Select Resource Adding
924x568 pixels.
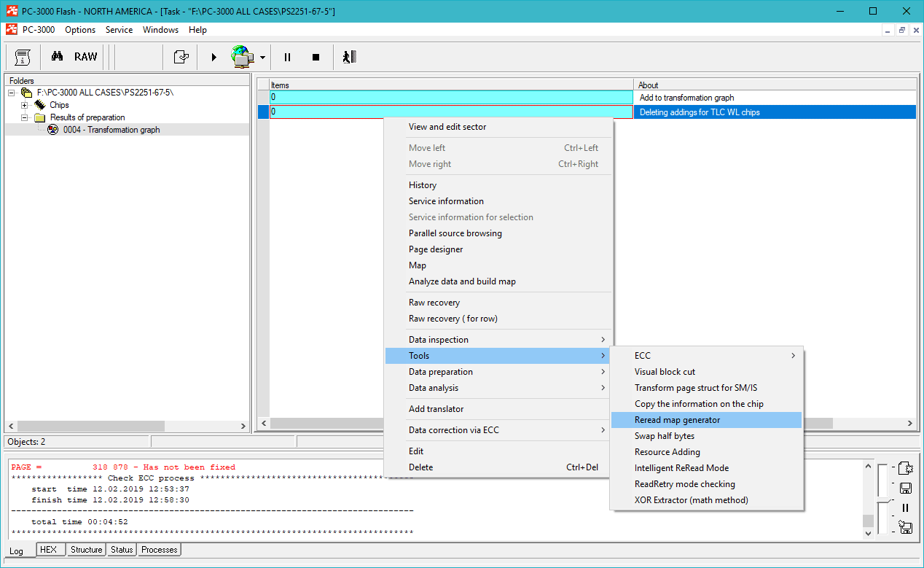pyautogui.click(x=706, y=452)
